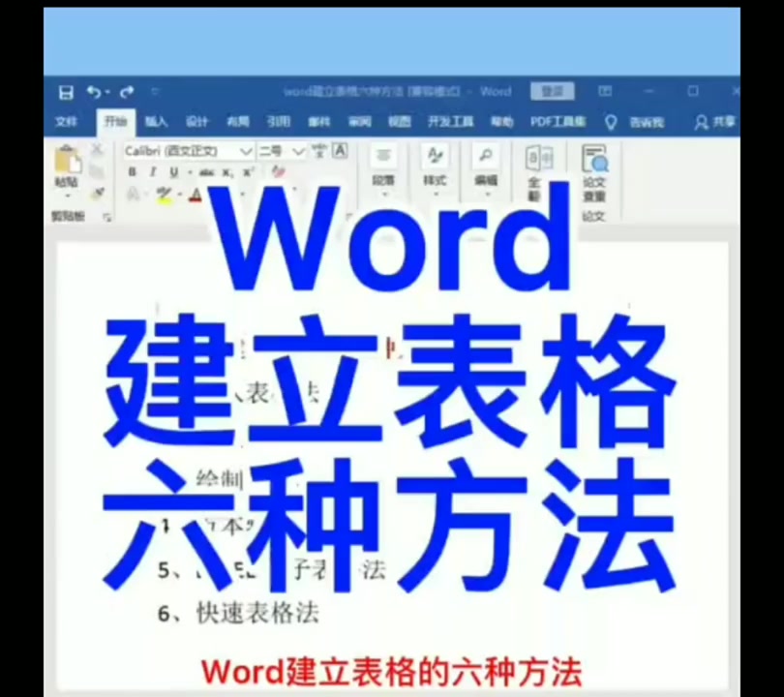
Task: Select the 开始 Home tab
Action: click(x=115, y=122)
